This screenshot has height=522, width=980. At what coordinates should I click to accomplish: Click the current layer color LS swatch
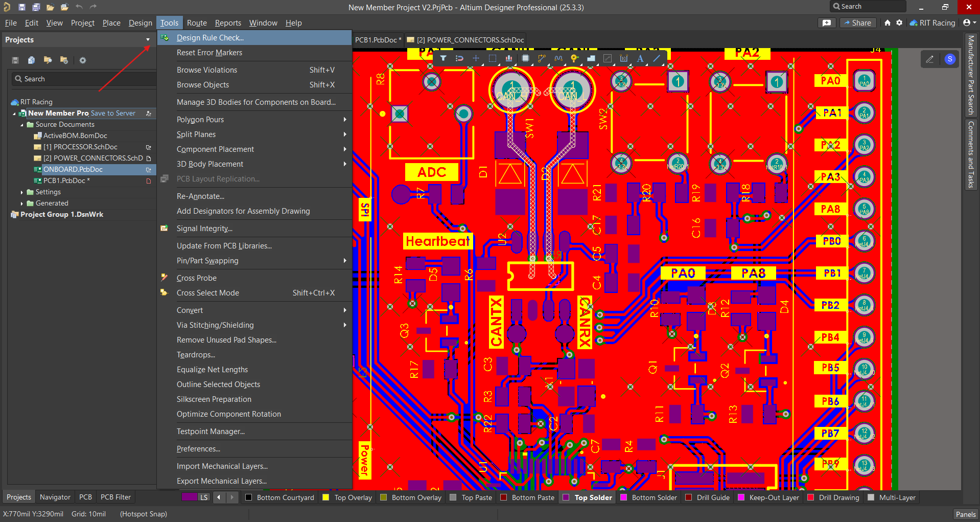[x=190, y=497]
